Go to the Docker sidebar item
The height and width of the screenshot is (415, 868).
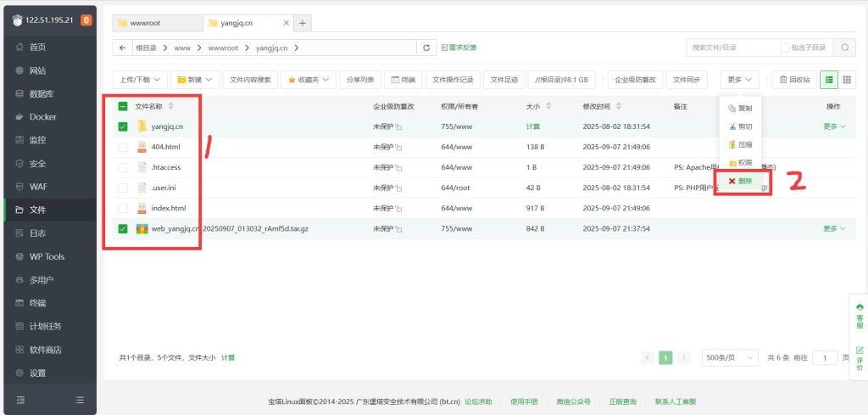point(42,117)
